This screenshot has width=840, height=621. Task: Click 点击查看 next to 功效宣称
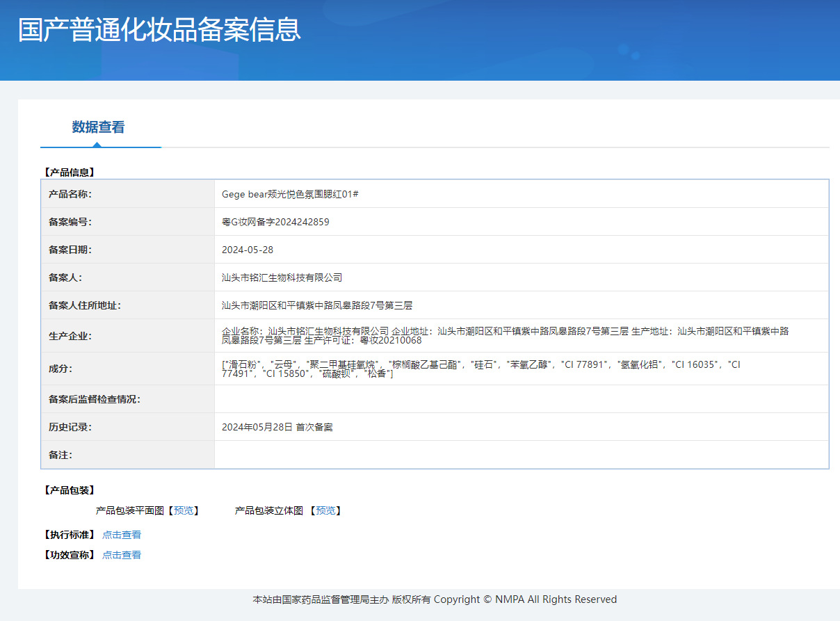[121, 554]
